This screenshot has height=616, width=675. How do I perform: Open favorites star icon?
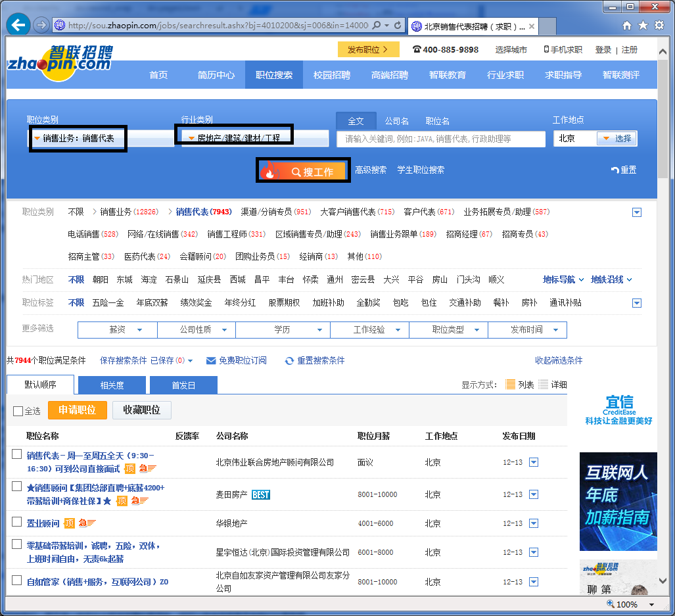(643, 26)
